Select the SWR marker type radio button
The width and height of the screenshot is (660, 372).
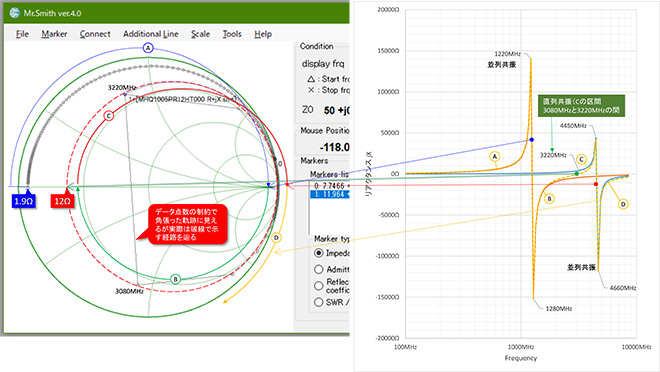[319, 302]
